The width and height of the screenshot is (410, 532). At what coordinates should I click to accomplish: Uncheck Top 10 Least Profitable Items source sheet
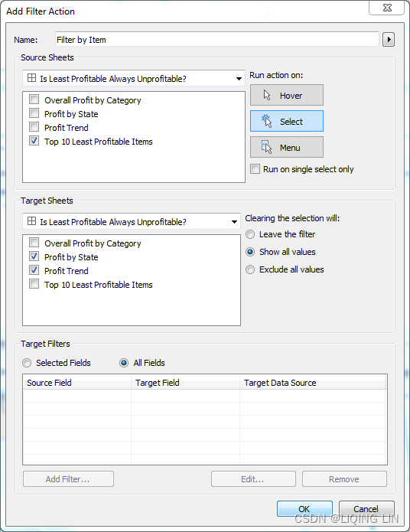coord(34,141)
